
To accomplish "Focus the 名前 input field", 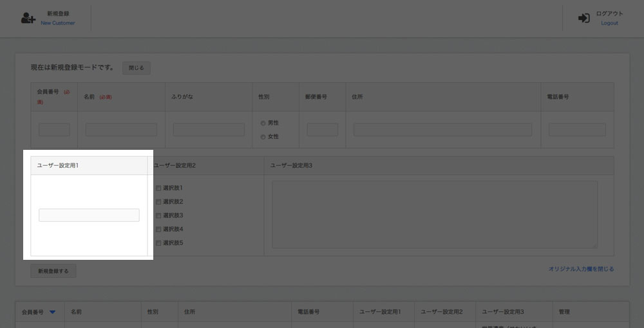I will click(121, 129).
